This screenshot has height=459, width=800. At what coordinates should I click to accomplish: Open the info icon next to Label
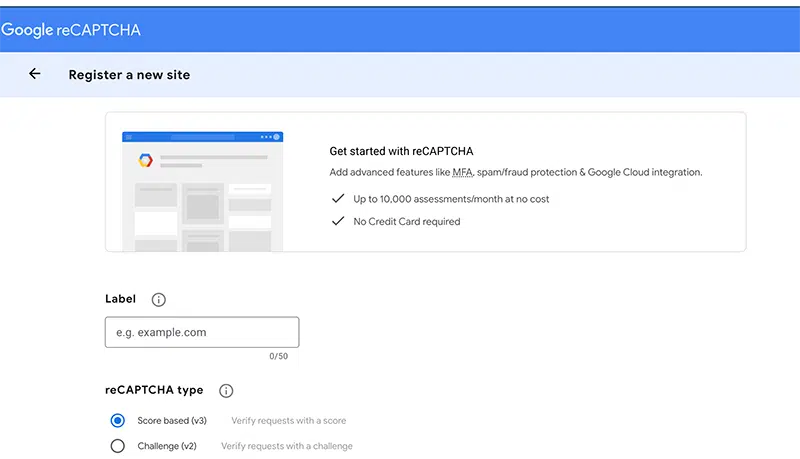pos(158,299)
